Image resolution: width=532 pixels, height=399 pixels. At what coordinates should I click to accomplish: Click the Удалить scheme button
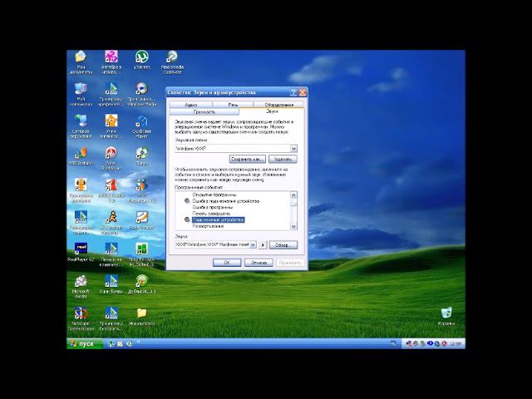tap(283, 159)
